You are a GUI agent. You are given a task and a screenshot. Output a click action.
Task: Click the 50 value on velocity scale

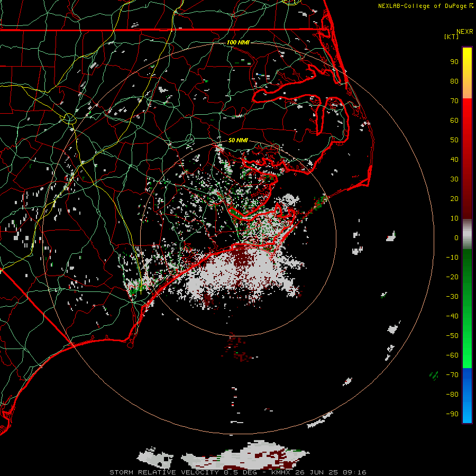pyautogui.click(x=454, y=140)
